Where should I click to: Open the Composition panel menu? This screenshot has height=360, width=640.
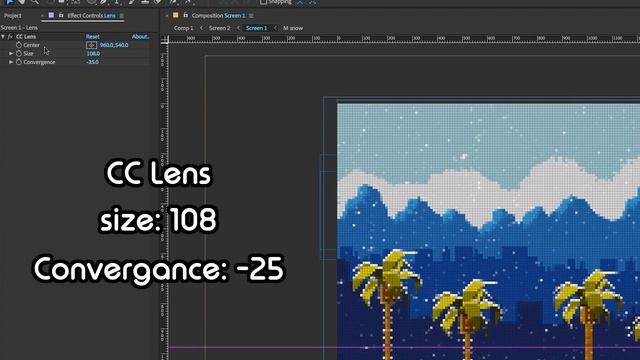tap(251, 16)
